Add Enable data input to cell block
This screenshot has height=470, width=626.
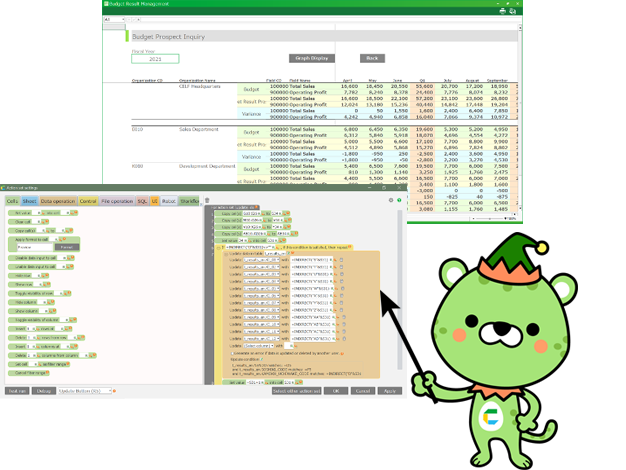(x=41, y=267)
